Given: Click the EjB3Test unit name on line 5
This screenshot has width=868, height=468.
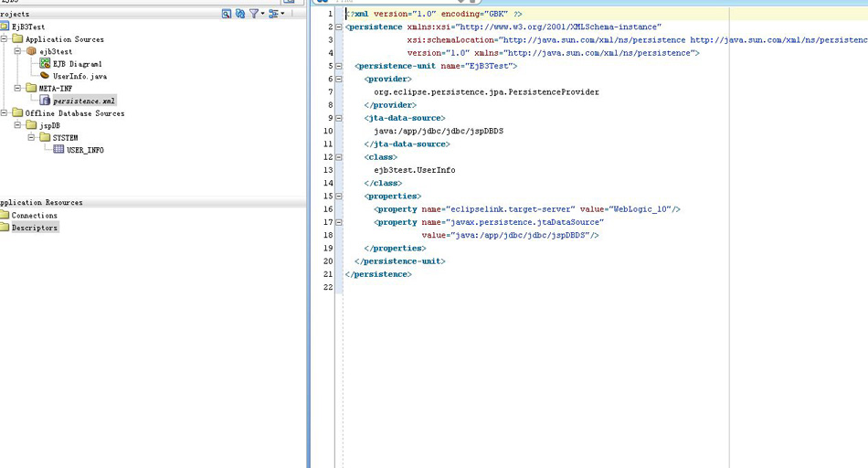Looking at the screenshot, I should coord(489,66).
